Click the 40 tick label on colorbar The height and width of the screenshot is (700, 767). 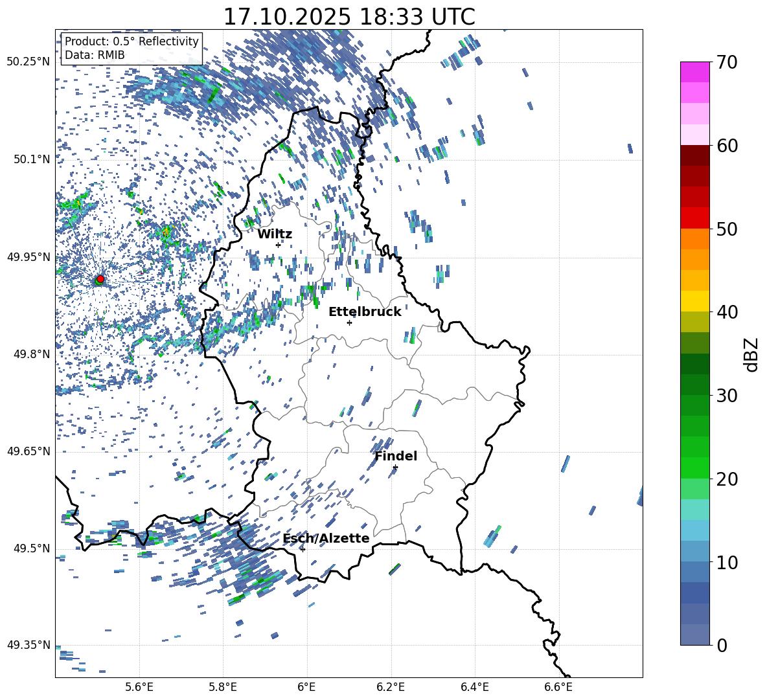click(727, 312)
